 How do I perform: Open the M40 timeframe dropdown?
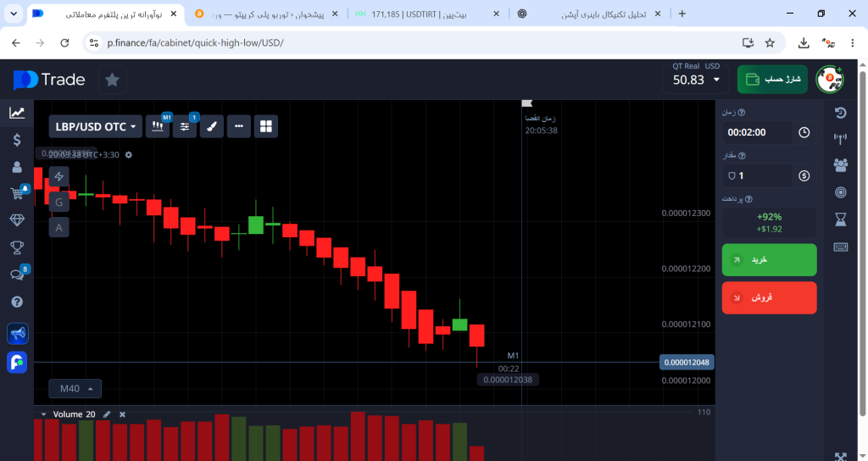(x=75, y=388)
